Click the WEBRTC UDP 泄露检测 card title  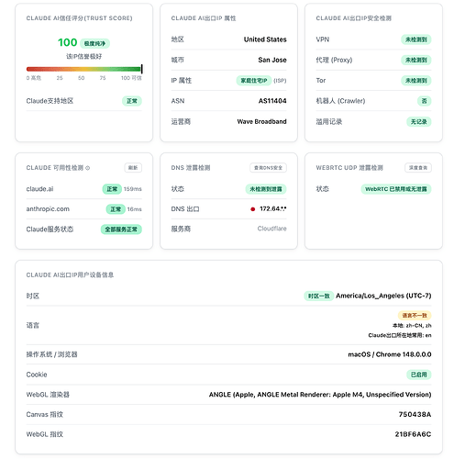click(349, 168)
